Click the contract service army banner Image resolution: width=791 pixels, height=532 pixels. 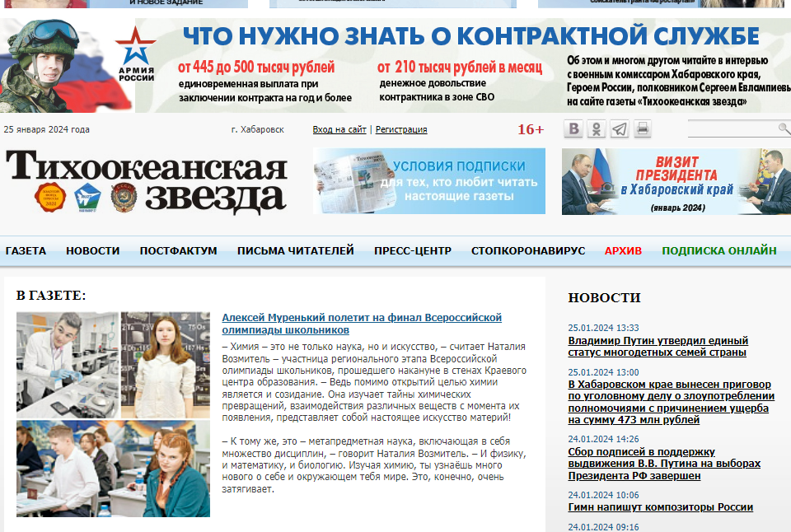(x=395, y=66)
